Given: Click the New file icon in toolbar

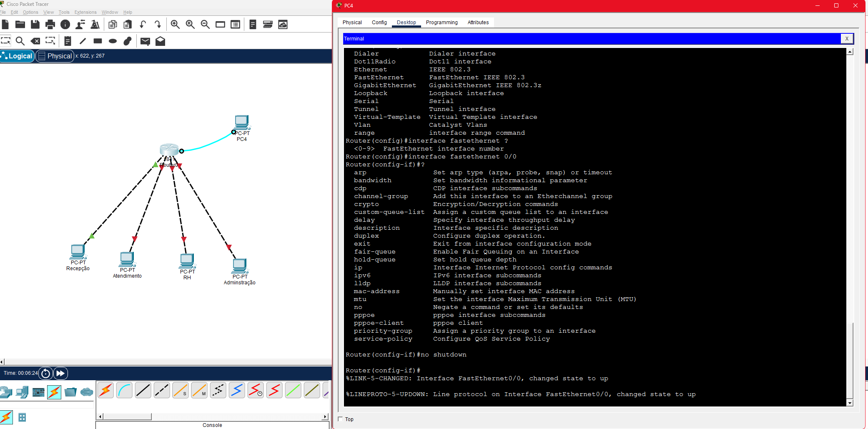Looking at the screenshot, I should click(5, 25).
